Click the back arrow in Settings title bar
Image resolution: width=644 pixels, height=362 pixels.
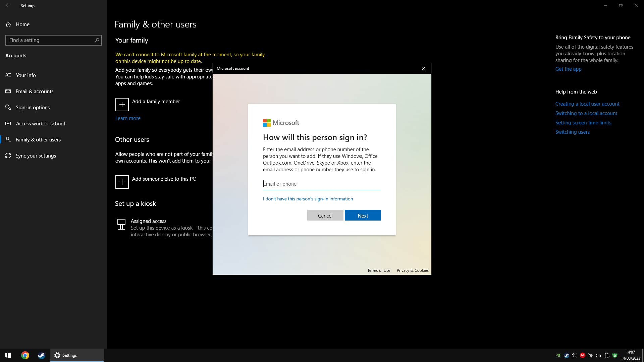click(8, 5)
